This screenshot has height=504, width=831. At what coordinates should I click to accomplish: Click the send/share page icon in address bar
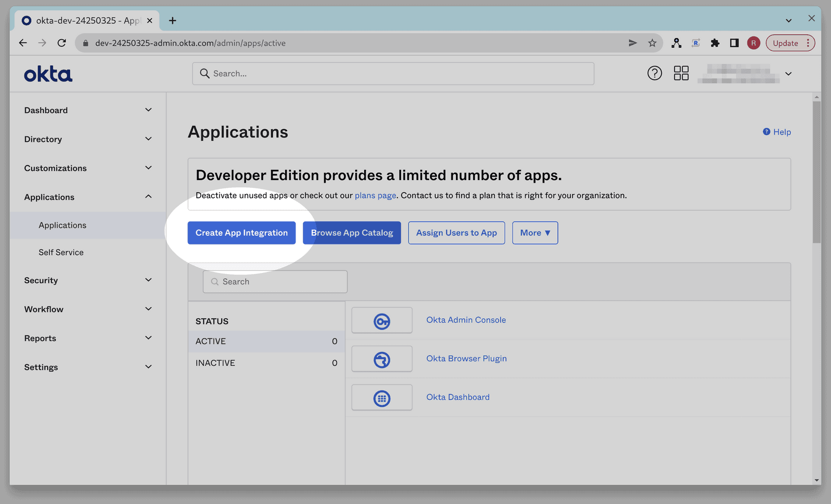coord(633,43)
